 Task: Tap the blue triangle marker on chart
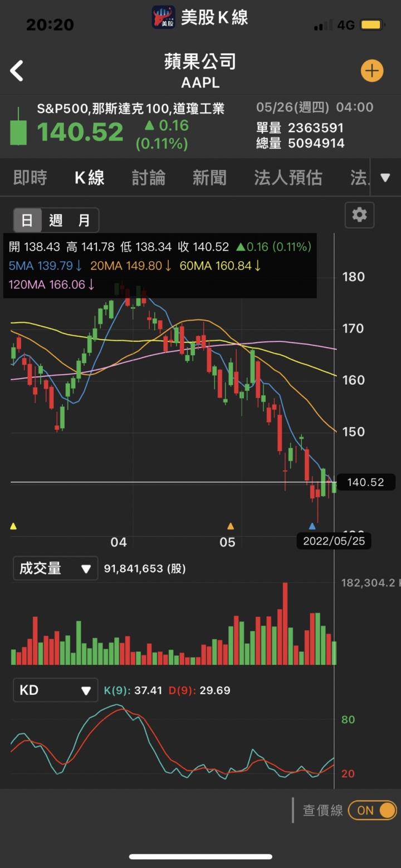pos(312,526)
